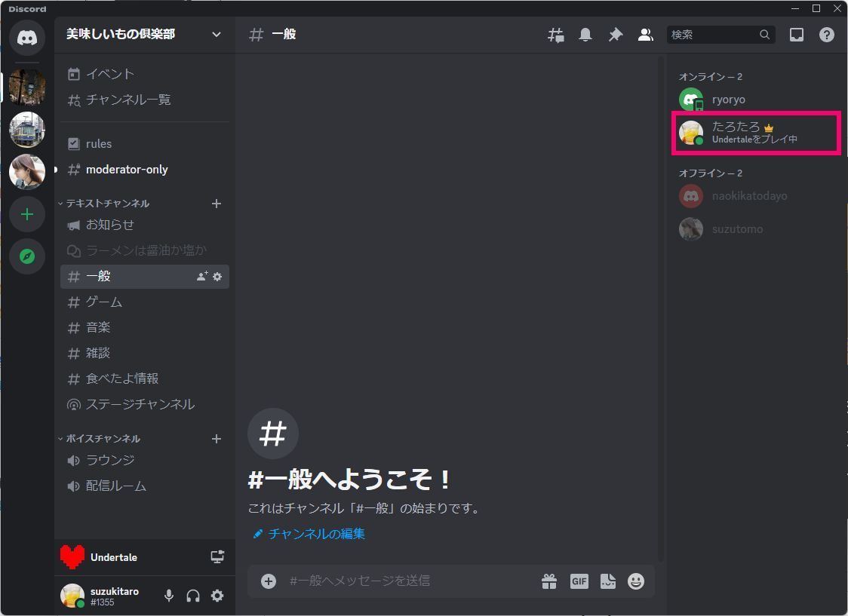Click the Undertale activity name
Viewport: 848px width, 616px height.
coord(114,557)
